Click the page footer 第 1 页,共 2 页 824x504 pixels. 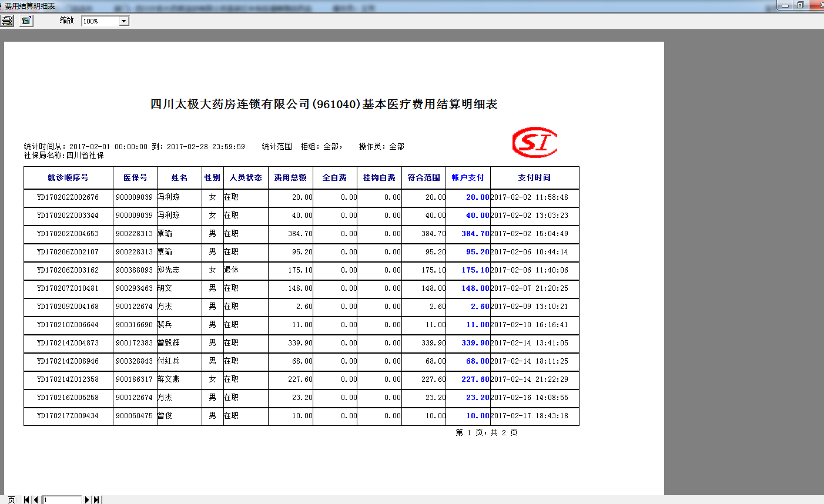(x=487, y=432)
